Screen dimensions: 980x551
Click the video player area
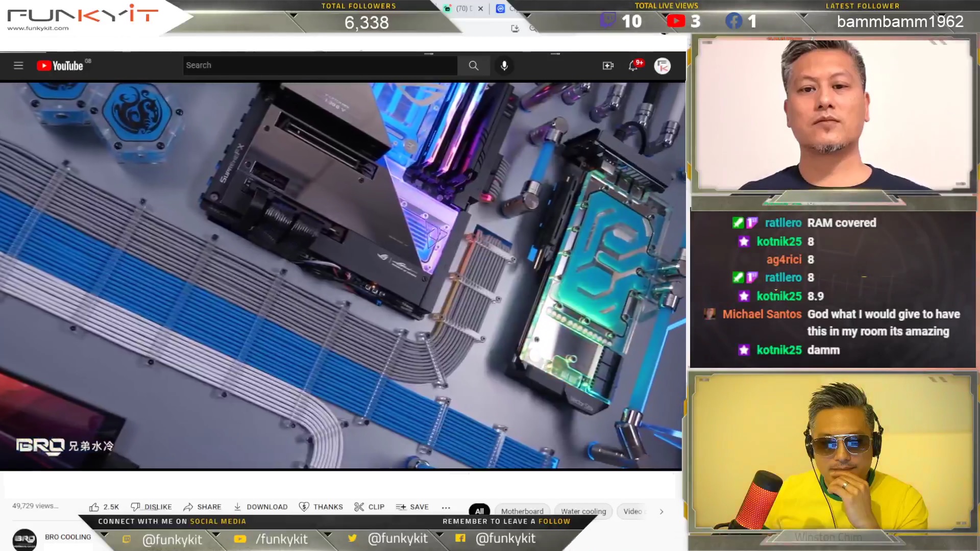point(341,275)
